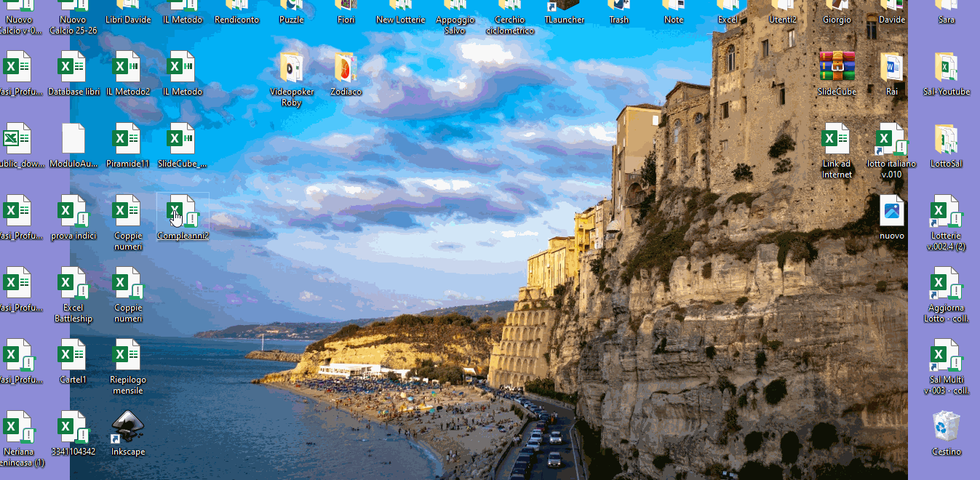Select the Piramide11 Excel file icon
The image size is (980, 480).
(x=127, y=139)
